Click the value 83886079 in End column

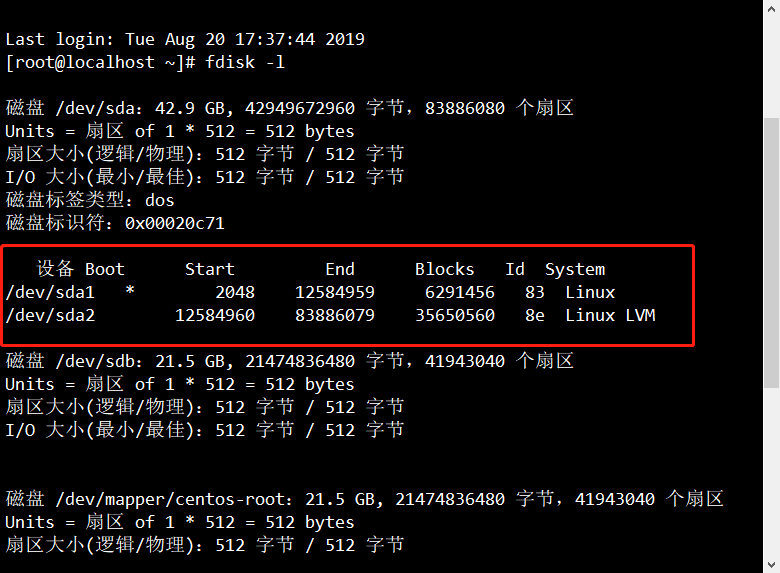coord(335,315)
